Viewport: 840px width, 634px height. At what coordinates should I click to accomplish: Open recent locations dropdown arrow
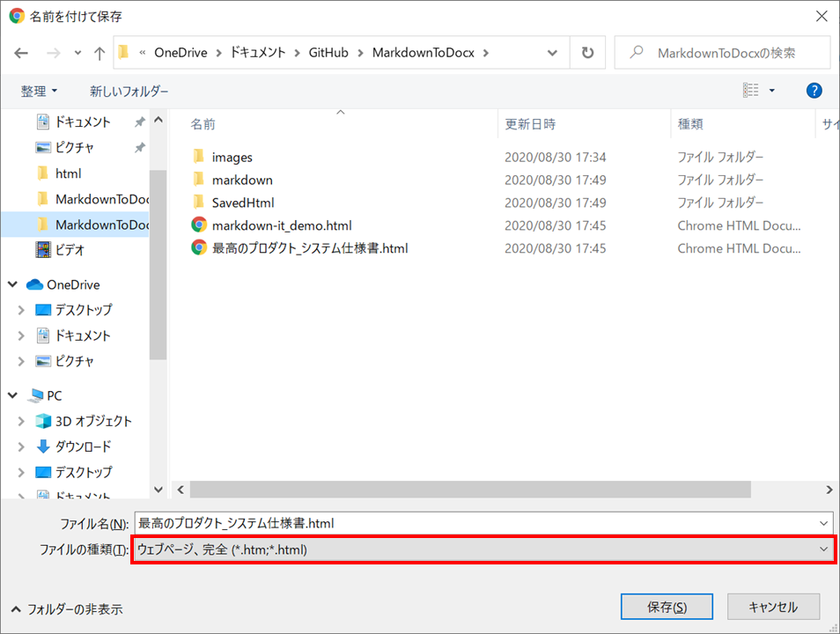(x=77, y=53)
